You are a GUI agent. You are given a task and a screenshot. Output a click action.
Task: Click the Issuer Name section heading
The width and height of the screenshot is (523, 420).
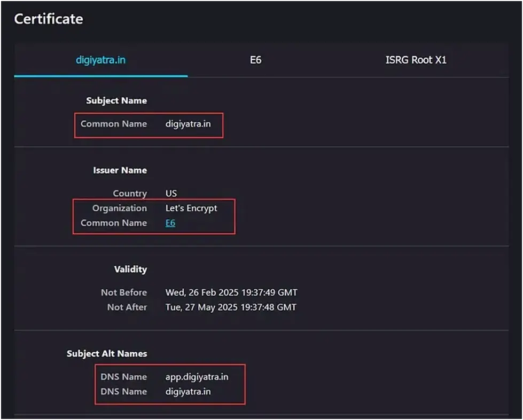[x=120, y=170]
